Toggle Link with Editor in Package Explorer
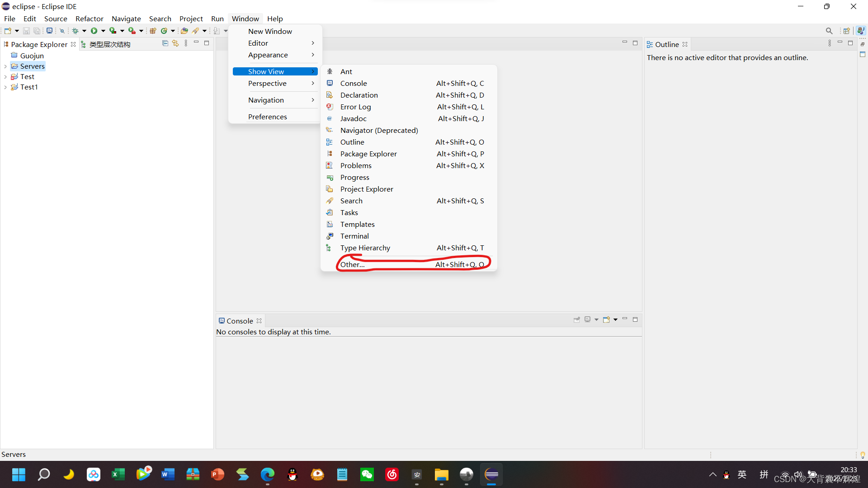This screenshot has height=488, width=868. 175,43
